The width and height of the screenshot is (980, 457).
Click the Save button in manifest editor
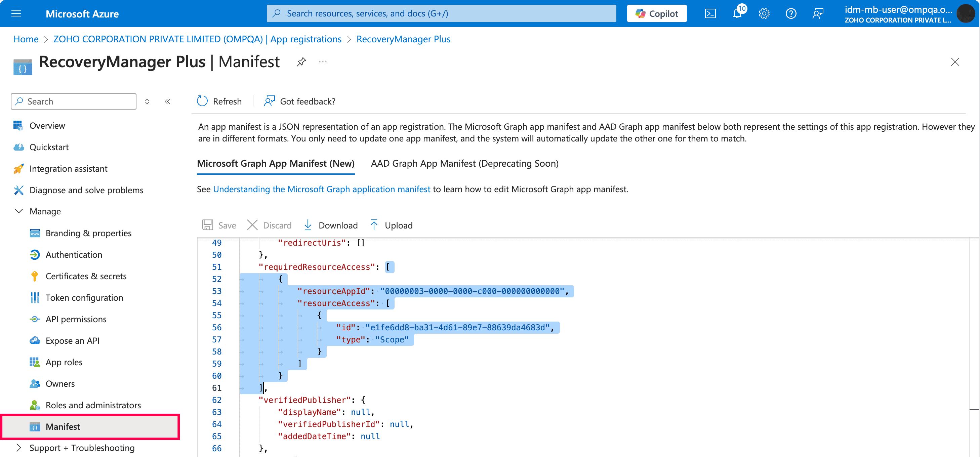click(x=219, y=225)
